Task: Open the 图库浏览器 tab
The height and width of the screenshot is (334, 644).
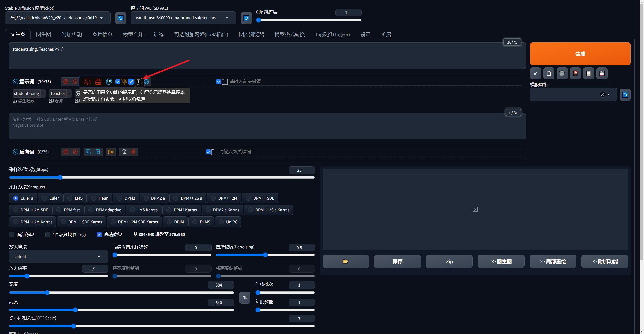Action: (x=251, y=34)
